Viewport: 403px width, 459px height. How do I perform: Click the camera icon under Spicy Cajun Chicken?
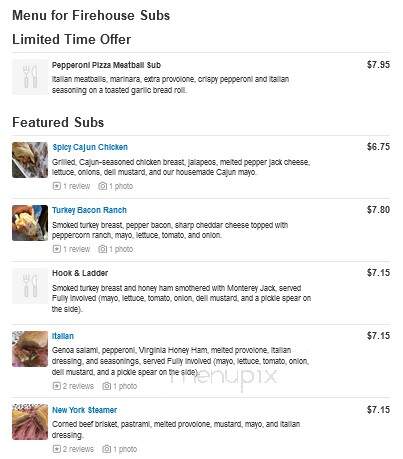(102, 186)
